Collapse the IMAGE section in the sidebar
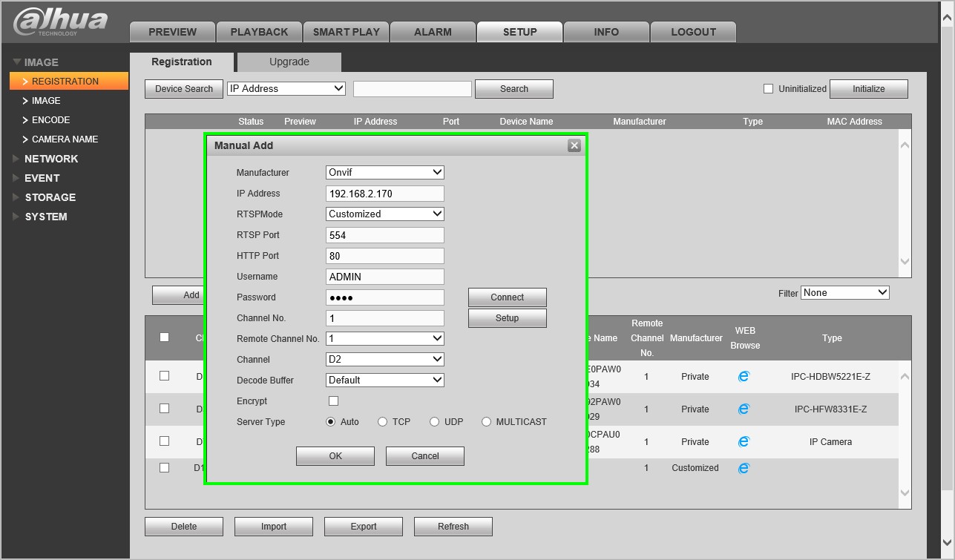This screenshot has width=955, height=560. coord(41,62)
